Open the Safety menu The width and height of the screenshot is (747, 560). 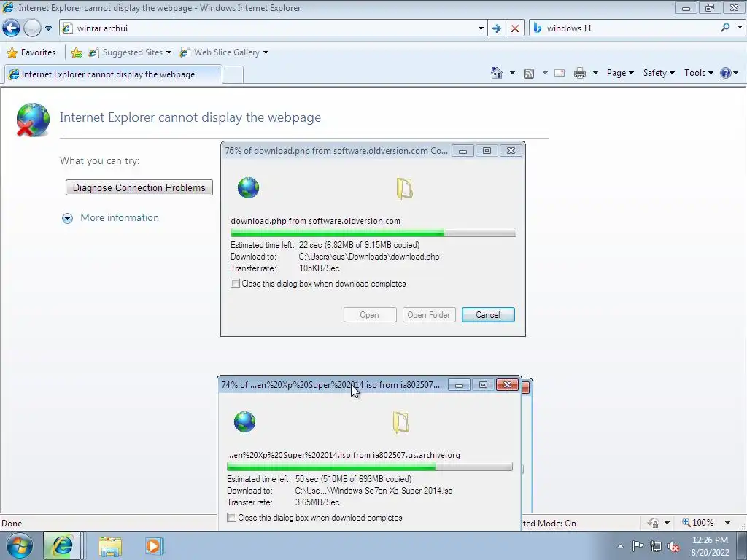[x=659, y=73]
